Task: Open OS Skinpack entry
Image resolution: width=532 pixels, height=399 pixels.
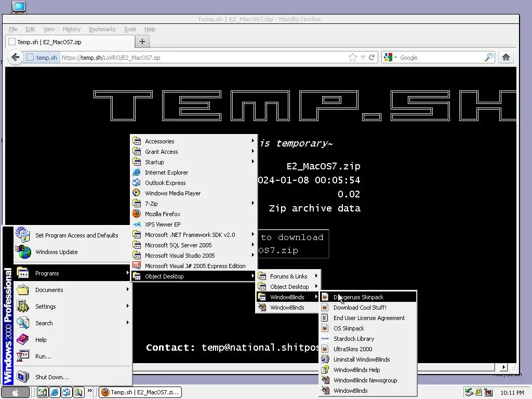Action: tap(368, 328)
